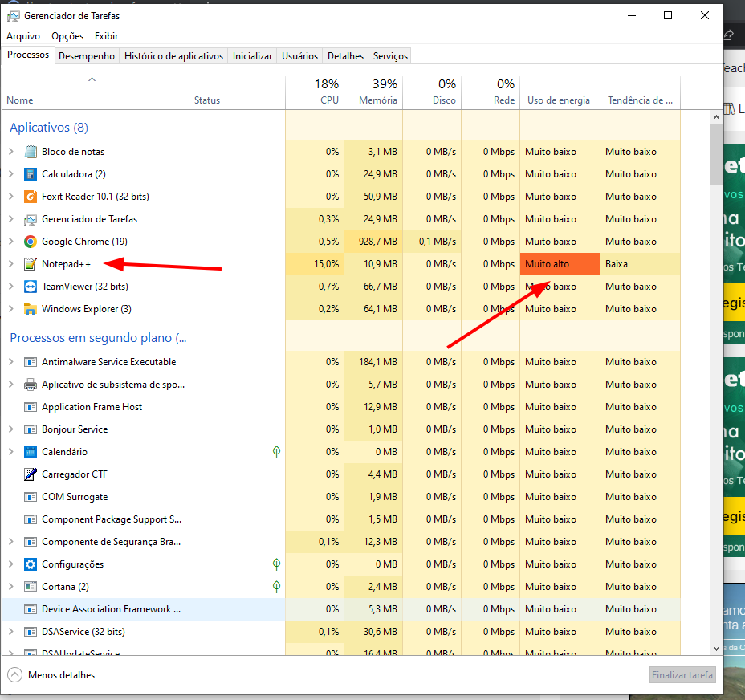Screen dimensions: 745x700
Task: Click the Notepad++ app icon
Action: point(31,264)
